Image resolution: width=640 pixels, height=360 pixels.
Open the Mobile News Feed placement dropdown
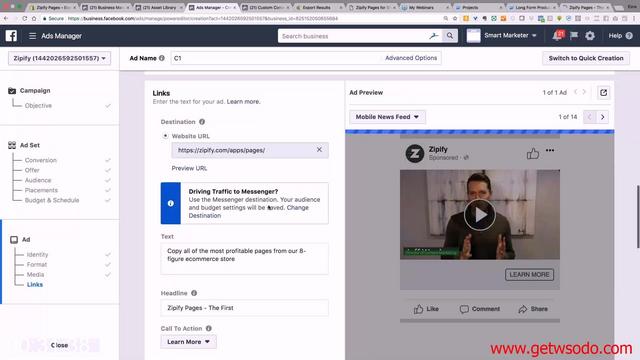[387, 117]
